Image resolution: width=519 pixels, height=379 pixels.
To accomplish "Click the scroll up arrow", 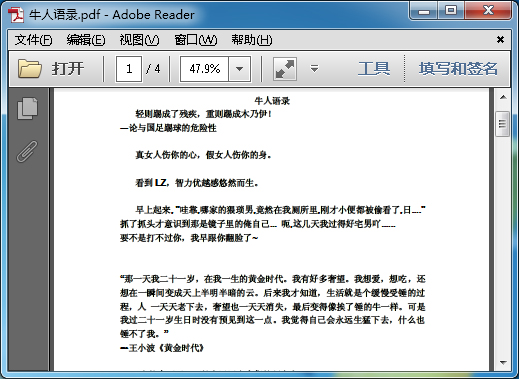I will (x=503, y=97).
